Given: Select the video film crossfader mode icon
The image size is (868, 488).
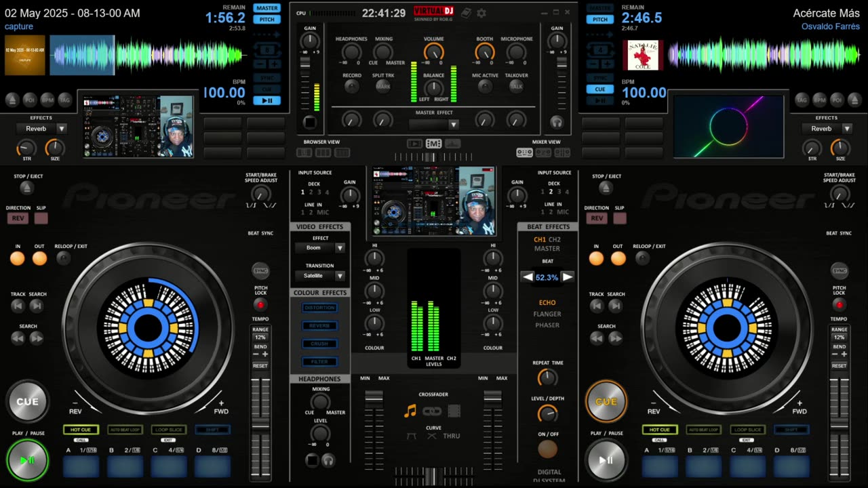Looking at the screenshot, I should [454, 411].
